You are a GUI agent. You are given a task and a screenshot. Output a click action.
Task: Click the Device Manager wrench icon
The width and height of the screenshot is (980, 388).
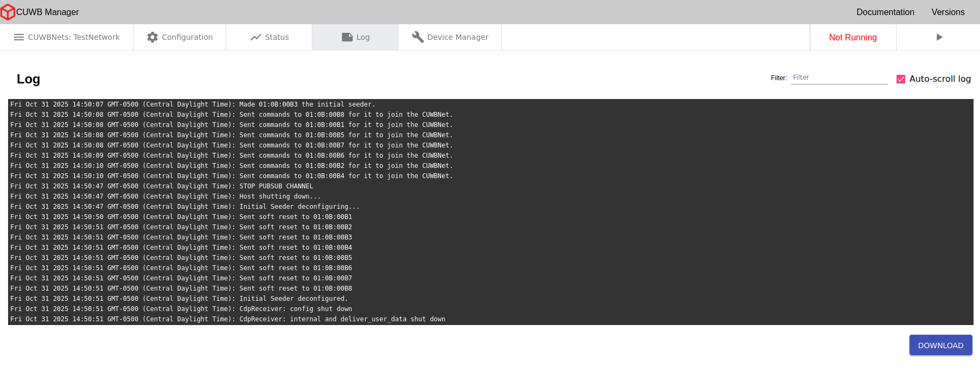(x=418, y=37)
